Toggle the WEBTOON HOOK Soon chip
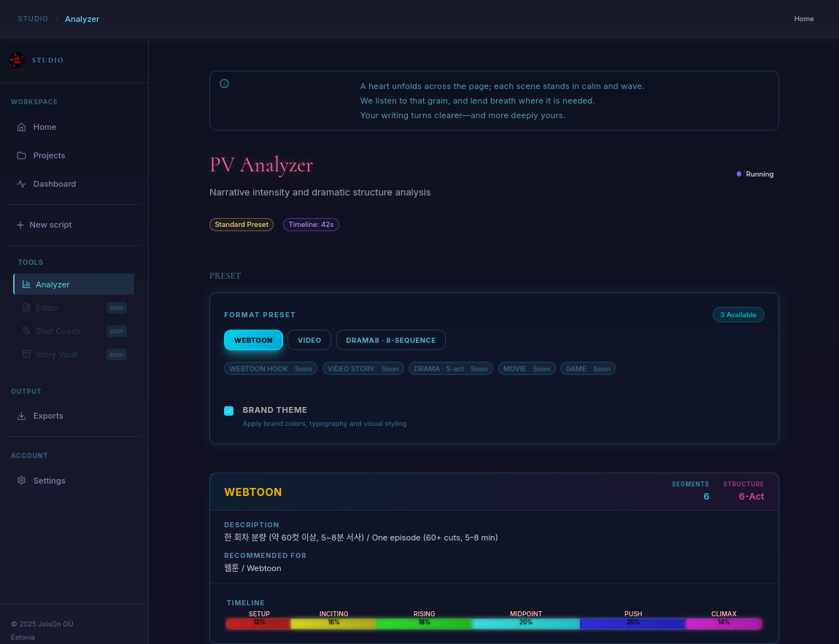The image size is (839, 644). pyautogui.click(x=270, y=368)
